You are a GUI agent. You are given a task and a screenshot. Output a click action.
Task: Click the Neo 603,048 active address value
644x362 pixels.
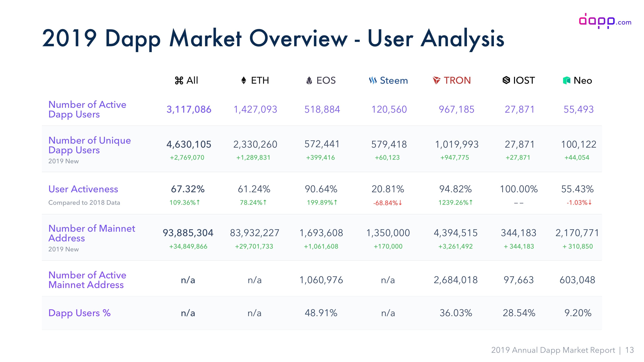[577, 280]
